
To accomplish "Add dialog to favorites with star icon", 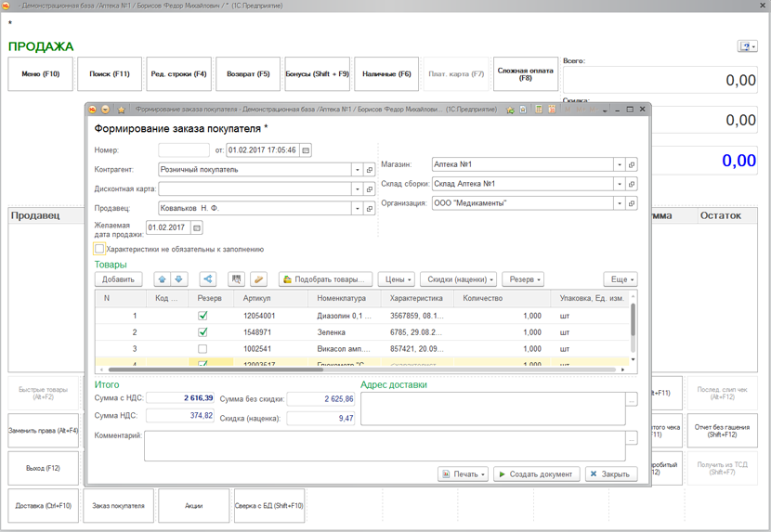I will click(121, 110).
